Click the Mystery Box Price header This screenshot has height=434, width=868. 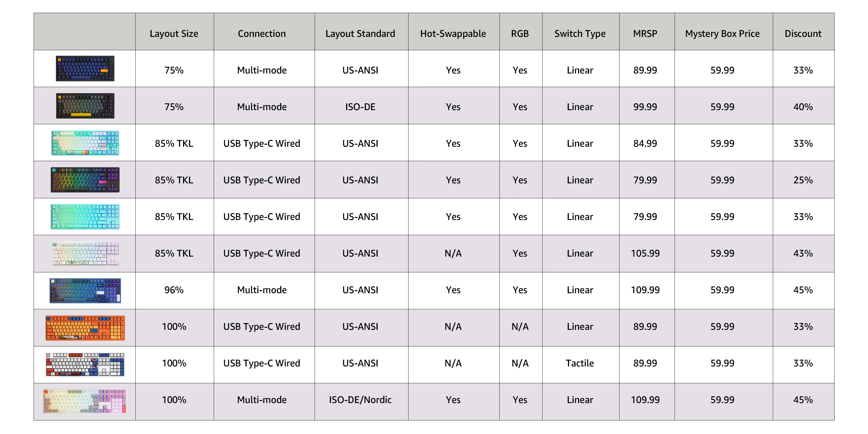[722, 34]
